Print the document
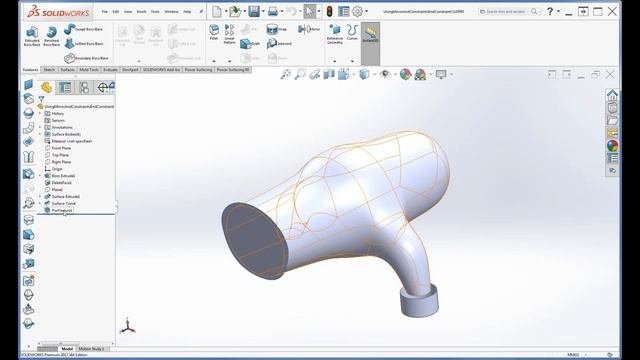This screenshot has height=360, width=640. [273, 11]
